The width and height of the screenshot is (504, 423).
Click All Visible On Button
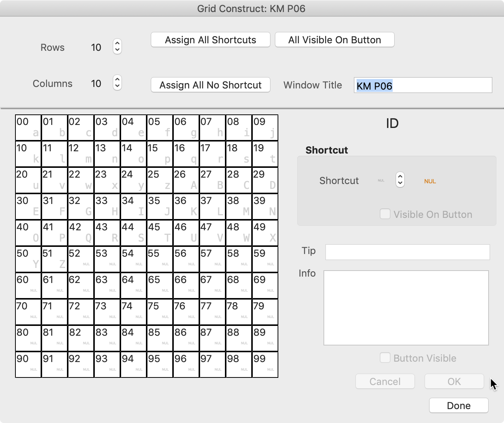[334, 40]
